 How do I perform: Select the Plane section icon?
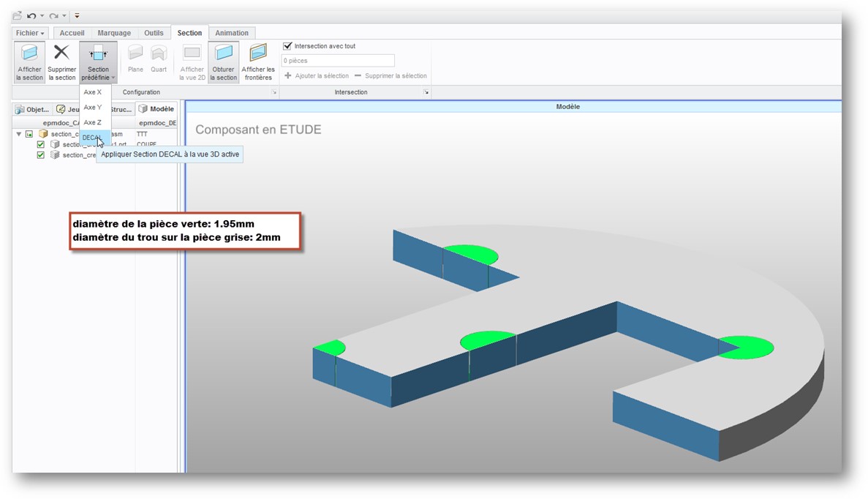[135, 54]
